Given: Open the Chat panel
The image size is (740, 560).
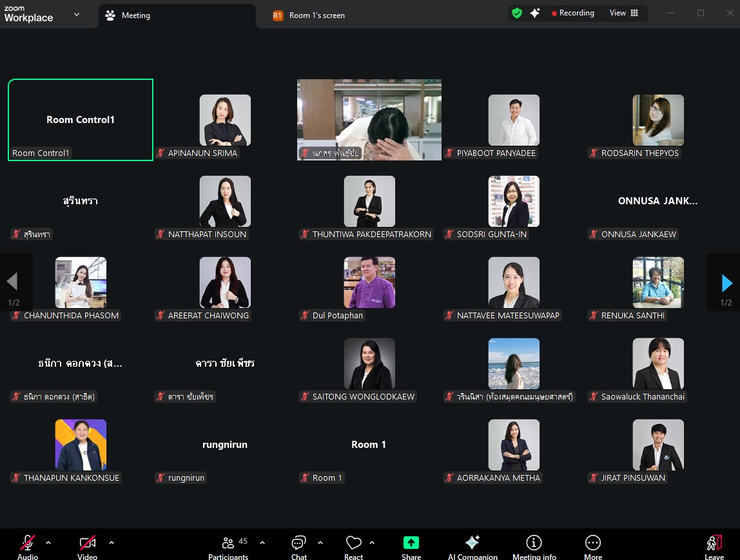Looking at the screenshot, I should 298,546.
